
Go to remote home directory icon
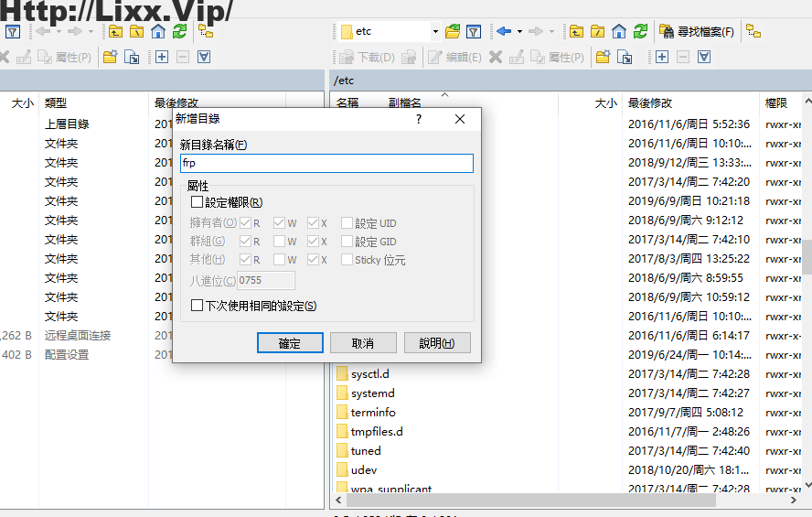tap(619, 32)
